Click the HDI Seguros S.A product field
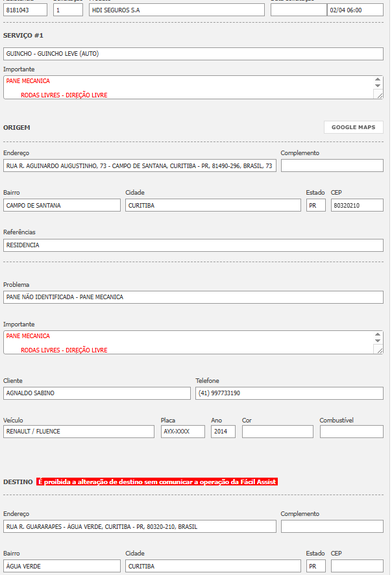This screenshot has width=392, height=575. pos(177,10)
